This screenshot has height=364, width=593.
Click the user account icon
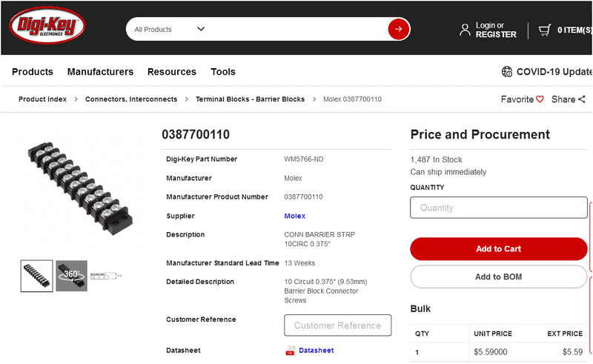pyautogui.click(x=465, y=30)
